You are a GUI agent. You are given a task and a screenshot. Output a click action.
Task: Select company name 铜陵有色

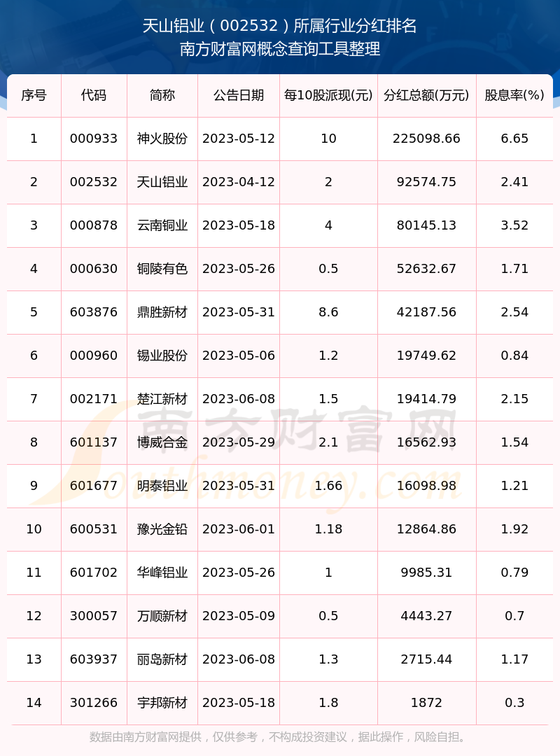pyautogui.click(x=162, y=269)
